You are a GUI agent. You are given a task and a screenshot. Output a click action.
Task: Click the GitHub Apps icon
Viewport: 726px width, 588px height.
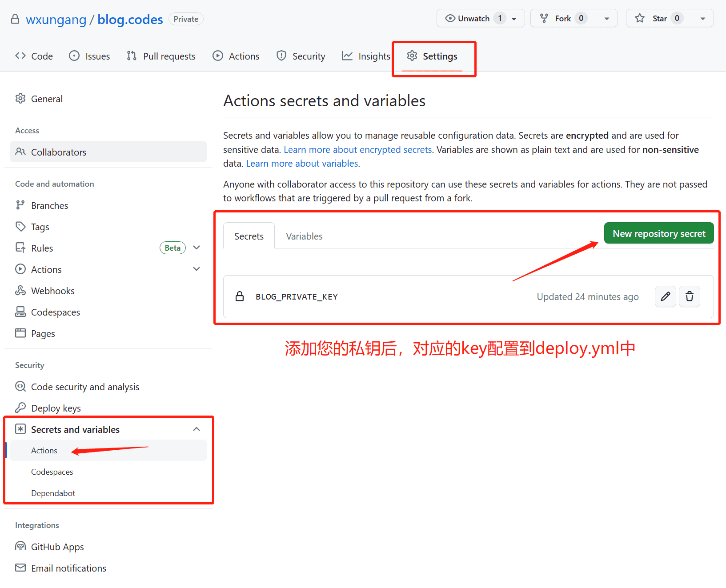tap(20, 546)
